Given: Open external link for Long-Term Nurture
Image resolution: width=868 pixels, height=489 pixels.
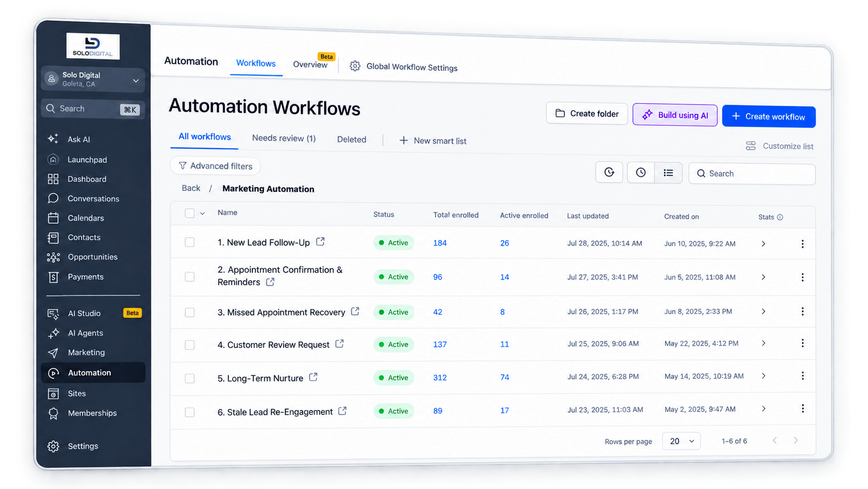Looking at the screenshot, I should [313, 377].
